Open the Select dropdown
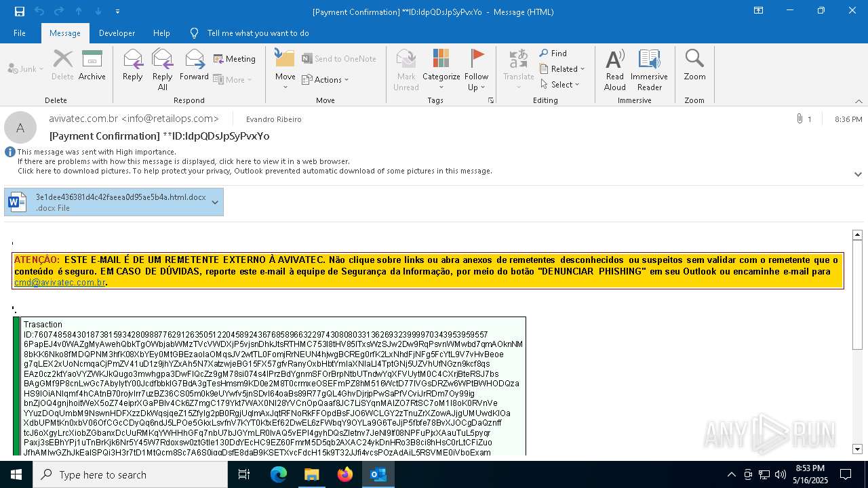Viewport: 868px width, 488px height. (x=560, y=85)
